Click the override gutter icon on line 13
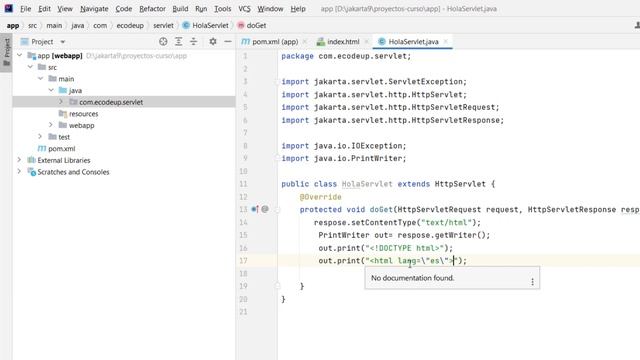This screenshot has height=360, width=640. point(254,209)
